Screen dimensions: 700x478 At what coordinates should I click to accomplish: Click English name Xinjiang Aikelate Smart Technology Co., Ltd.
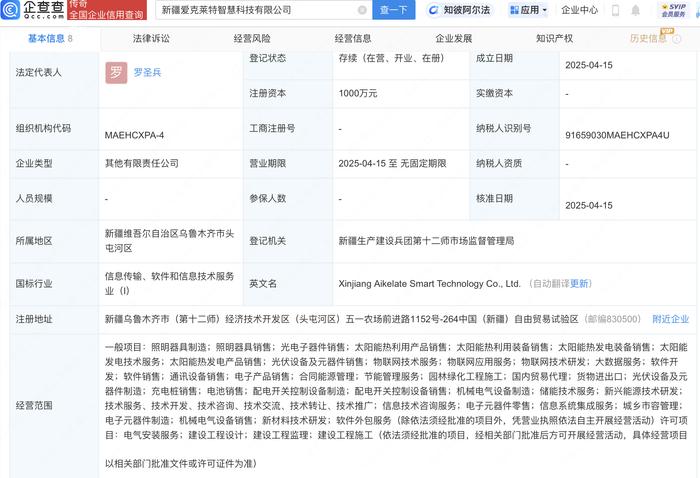coord(429,283)
